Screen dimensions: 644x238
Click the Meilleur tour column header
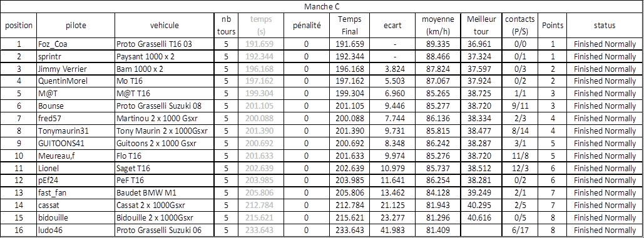pos(481,26)
